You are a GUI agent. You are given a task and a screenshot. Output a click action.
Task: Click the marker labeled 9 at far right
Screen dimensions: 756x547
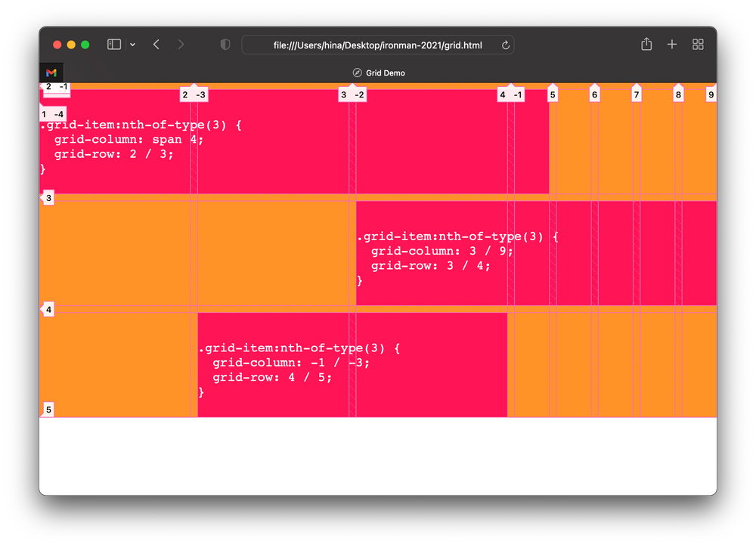711,94
